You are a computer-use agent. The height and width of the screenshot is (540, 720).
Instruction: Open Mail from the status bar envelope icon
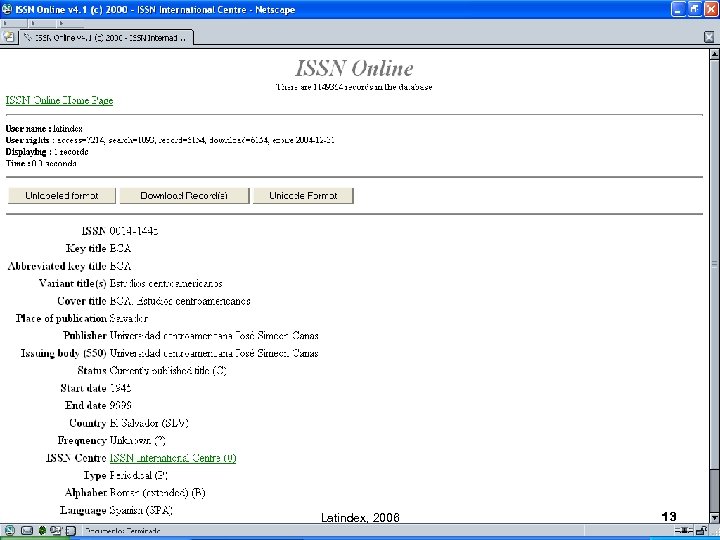(27, 530)
